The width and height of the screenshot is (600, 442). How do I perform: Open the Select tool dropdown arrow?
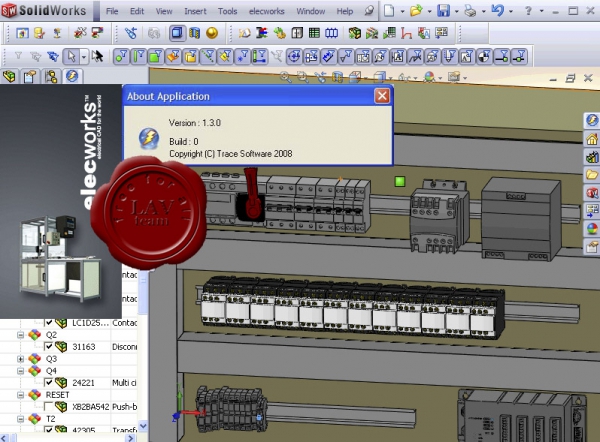pyautogui.click(x=84, y=57)
